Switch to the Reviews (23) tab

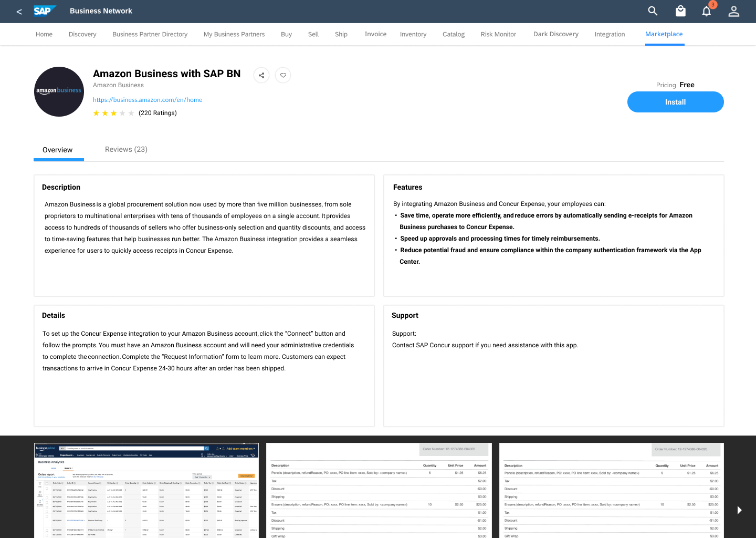pyautogui.click(x=126, y=149)
